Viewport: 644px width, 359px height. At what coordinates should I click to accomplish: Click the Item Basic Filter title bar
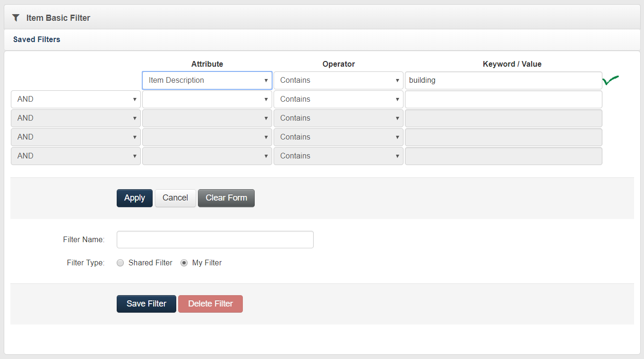58,18
